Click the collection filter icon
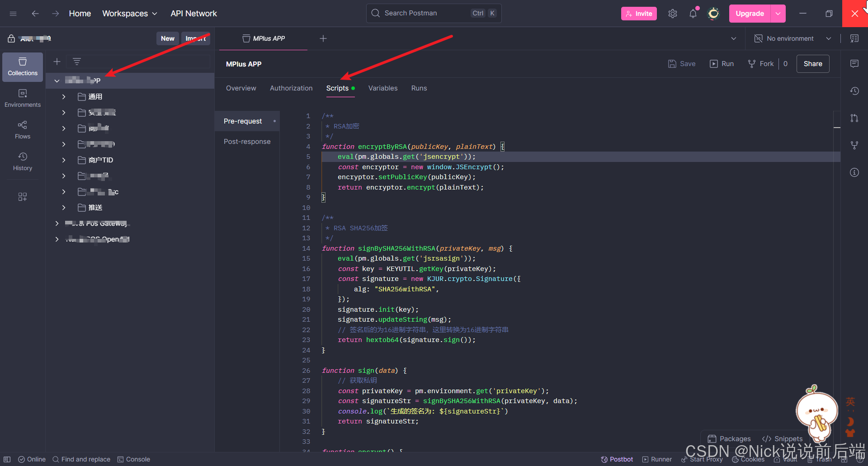868x466 pixels. point(77,62)
